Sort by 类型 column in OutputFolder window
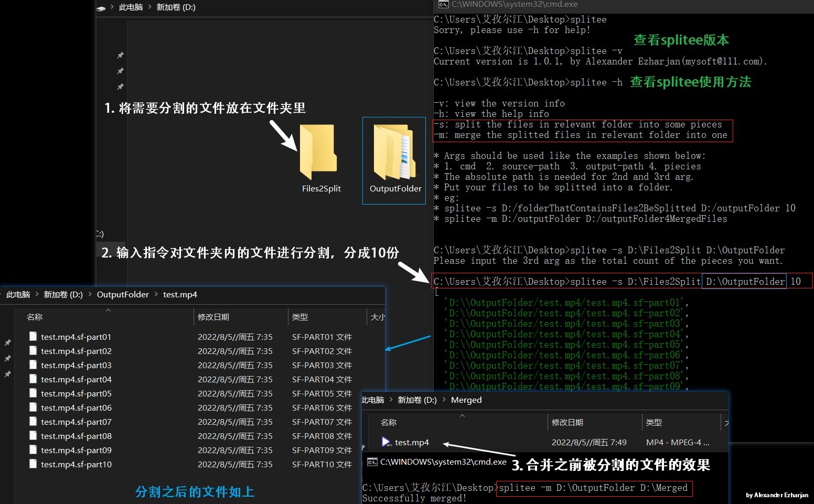 (300, 317)
